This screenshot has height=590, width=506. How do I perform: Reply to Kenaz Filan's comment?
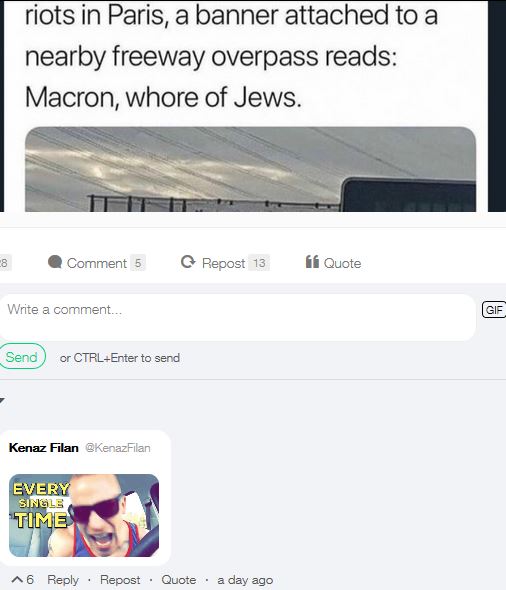click(63, 580)
